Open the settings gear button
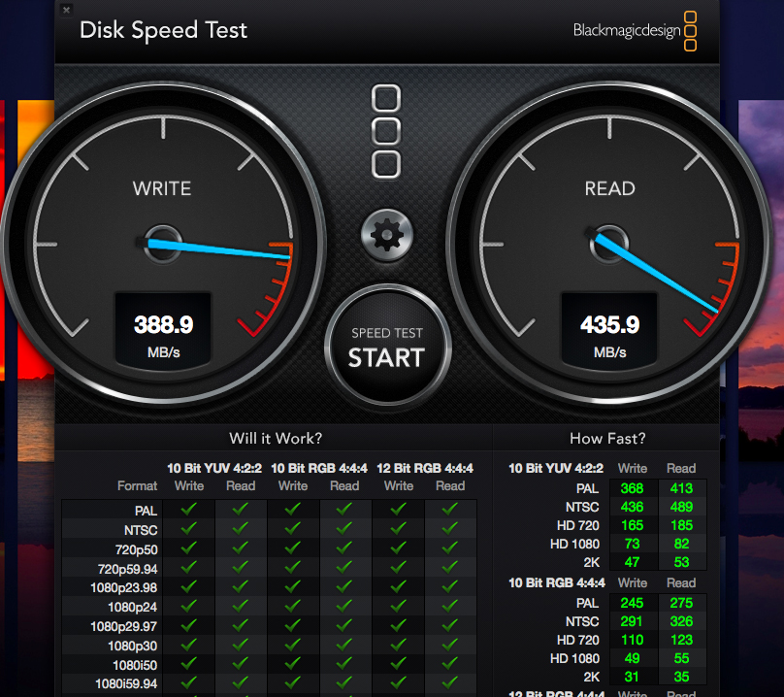Image resolution: width=784 pixels, height=697 pixels. [386, 235]
